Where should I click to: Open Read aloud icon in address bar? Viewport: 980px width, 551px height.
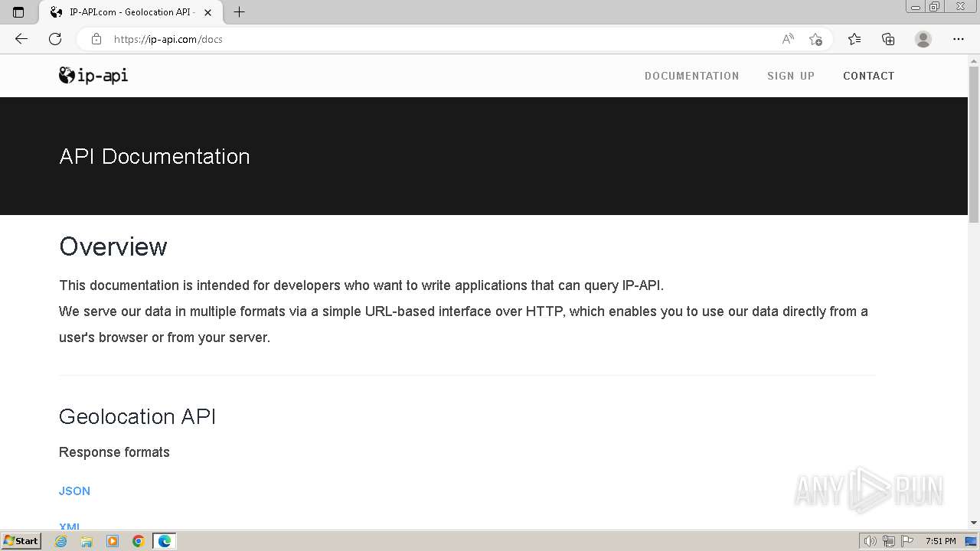pyautogui.click(x=788, y=39)
